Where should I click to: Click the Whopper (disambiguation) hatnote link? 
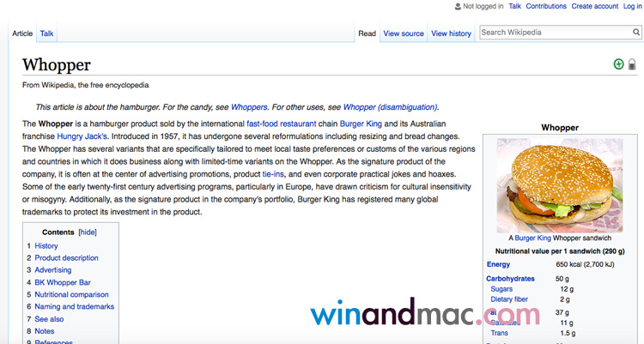[390, 107]
